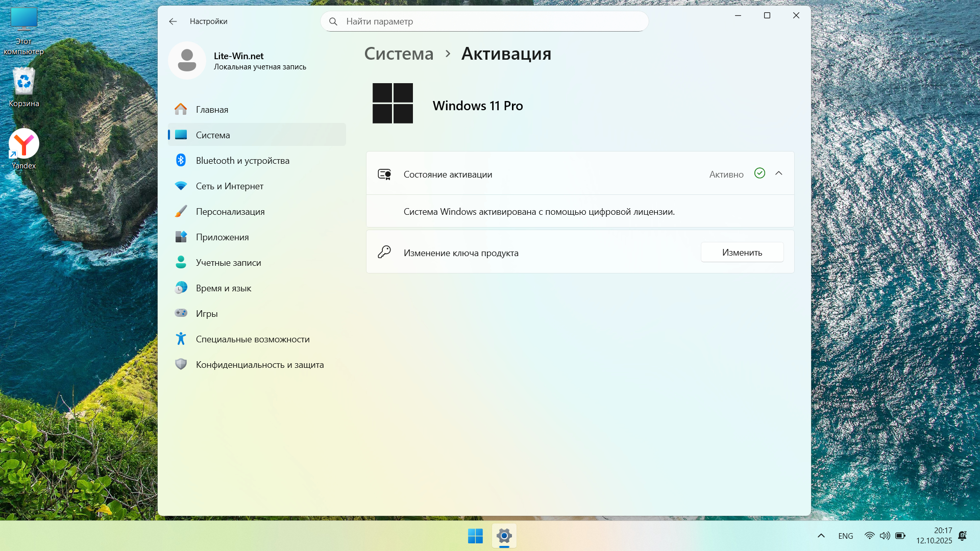Screen dimensions: 980x551
Task: Open Учетные записи section
Action: pos(228,263)
